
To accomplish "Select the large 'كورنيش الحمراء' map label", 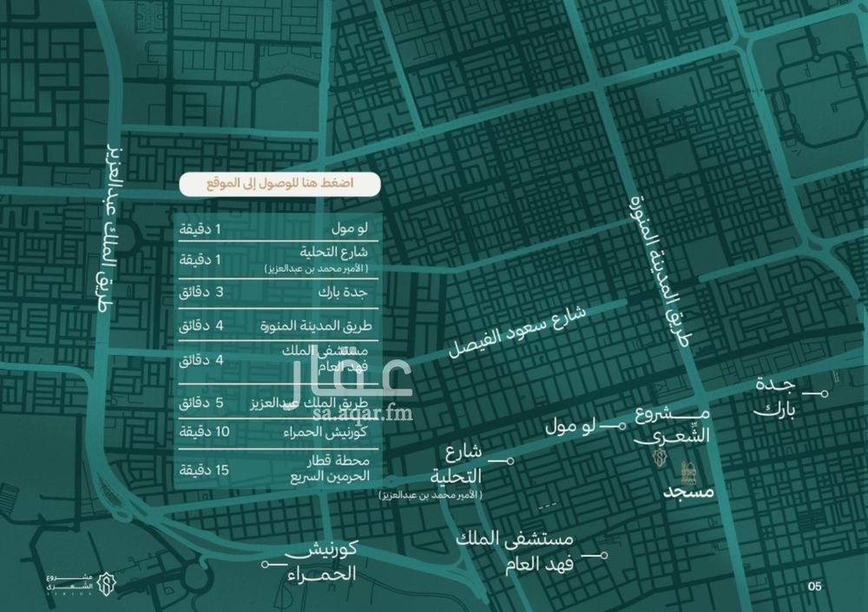I will pyautogui.click(x=322, y=561).
